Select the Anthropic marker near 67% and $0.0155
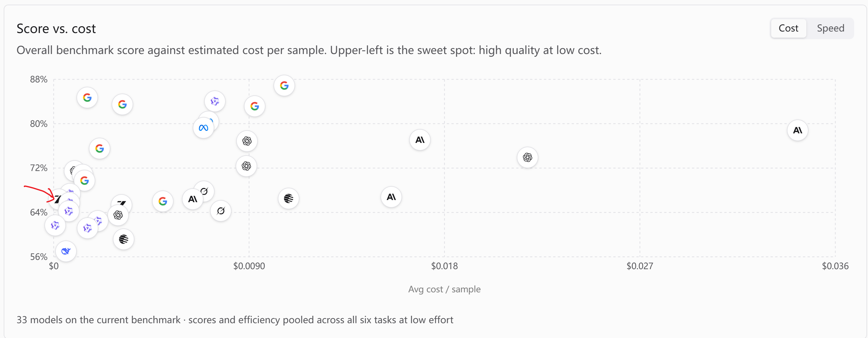 391,197
